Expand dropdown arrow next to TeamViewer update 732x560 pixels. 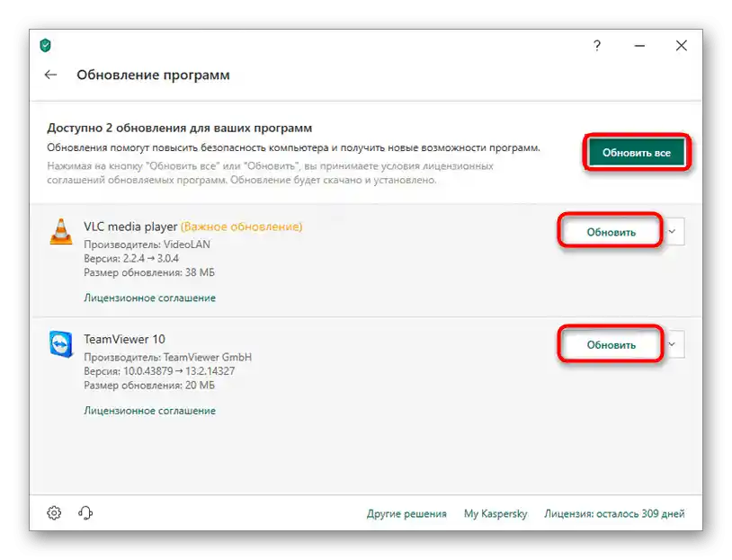point(673,344)
